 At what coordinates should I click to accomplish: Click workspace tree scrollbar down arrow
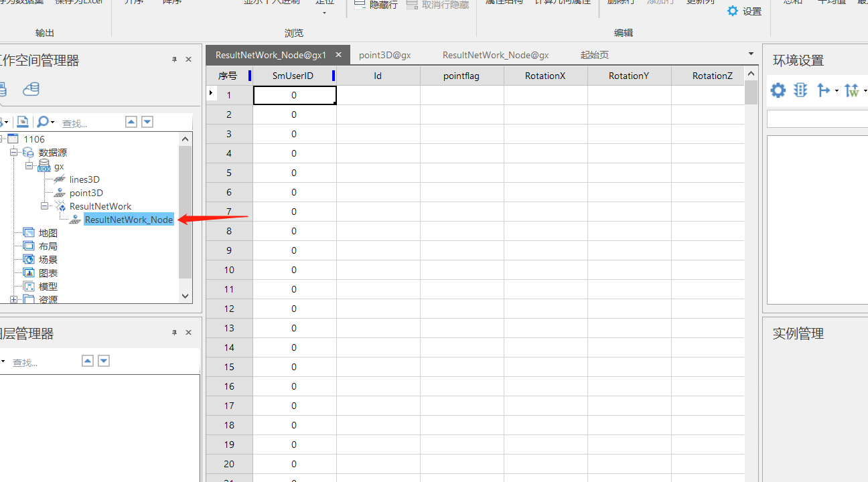point(186,296)
